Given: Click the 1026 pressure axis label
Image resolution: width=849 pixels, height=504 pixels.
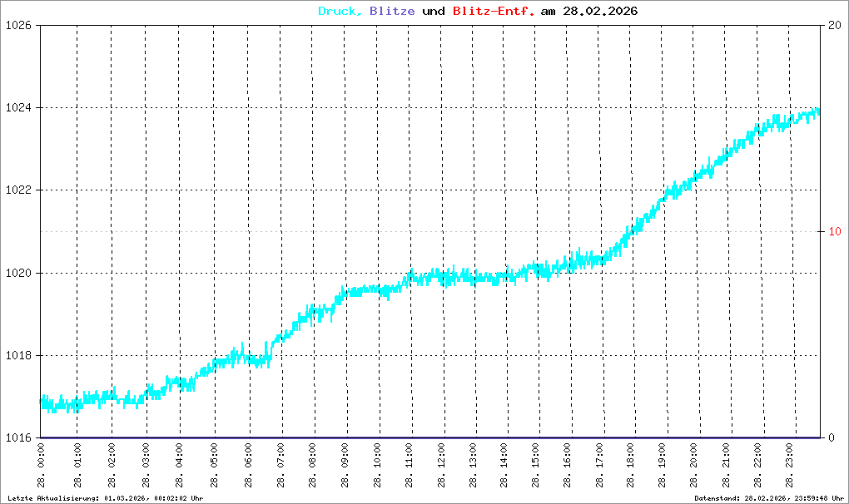Looking at the screenshot, I should click(x=18, y=25).
